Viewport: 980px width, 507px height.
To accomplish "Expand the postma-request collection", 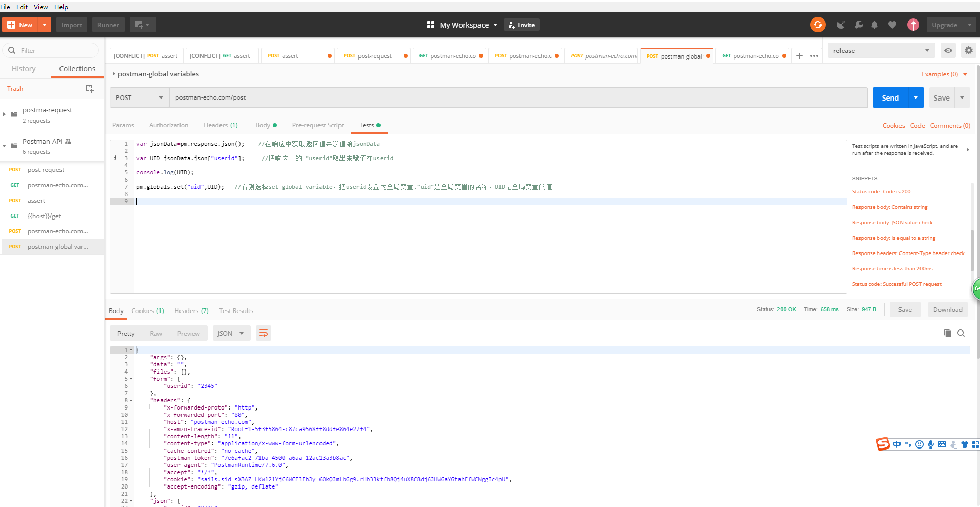I will click(4, 114).
